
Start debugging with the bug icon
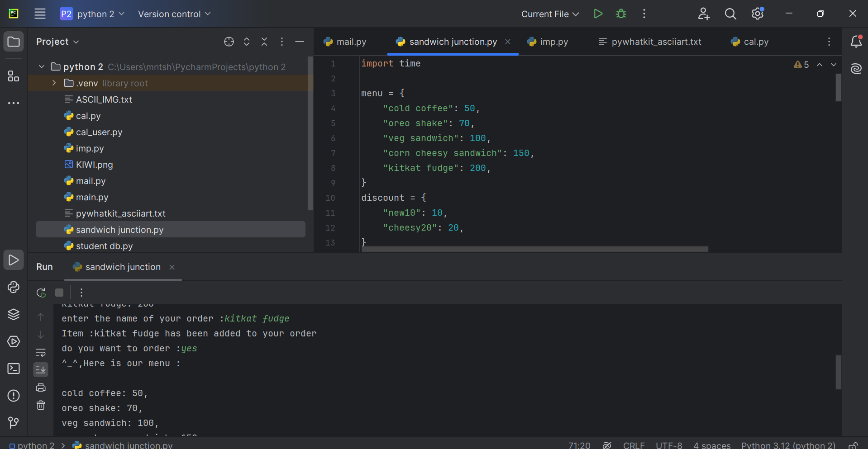621,14
